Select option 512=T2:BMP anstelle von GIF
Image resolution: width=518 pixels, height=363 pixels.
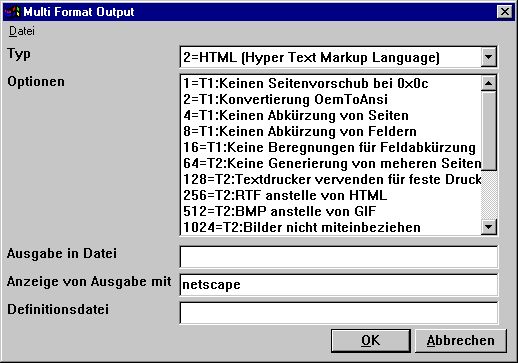point(331,211)
